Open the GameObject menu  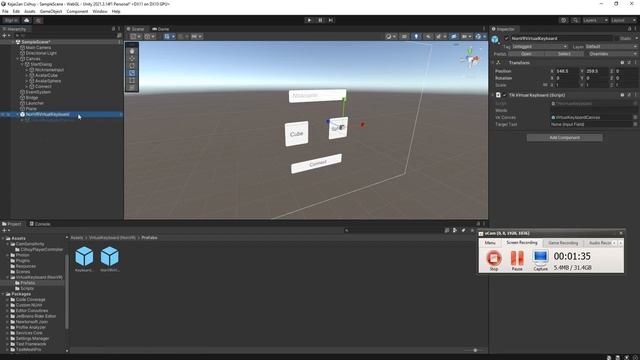pos(51,11)
